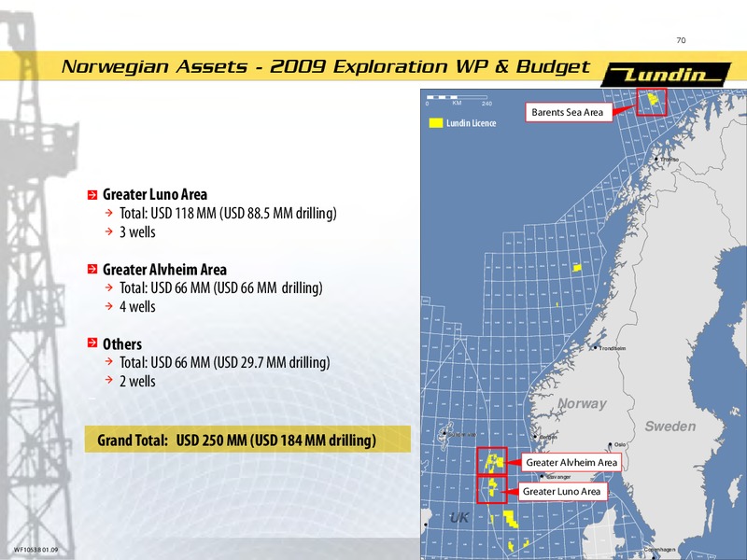Click the Sweden country label on map
The width and height of the screenshot is (747, 560).
point(670,427)
